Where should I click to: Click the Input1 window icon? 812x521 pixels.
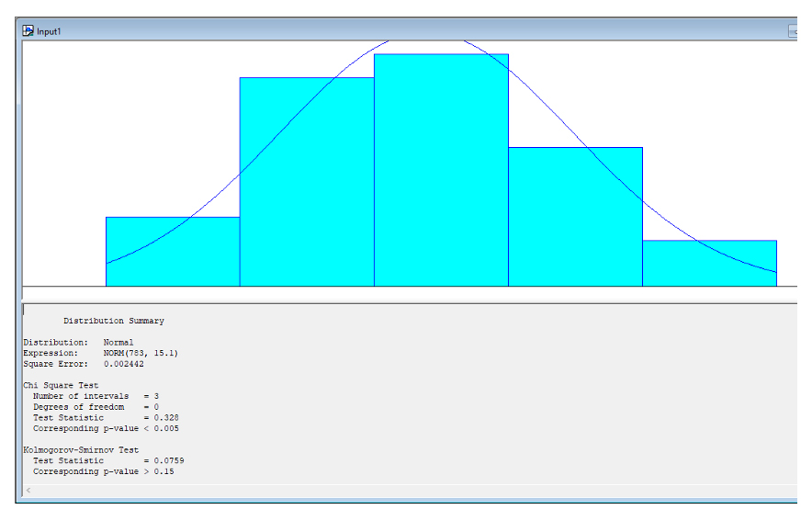click(x=28, y=31)
